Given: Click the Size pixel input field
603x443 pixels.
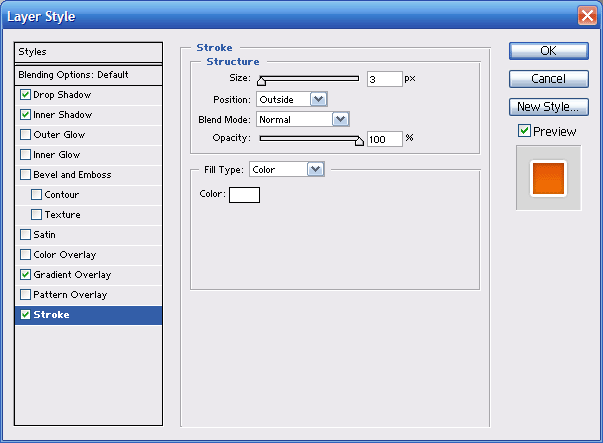Looking at the screenshot, I should tap(384, 79).
